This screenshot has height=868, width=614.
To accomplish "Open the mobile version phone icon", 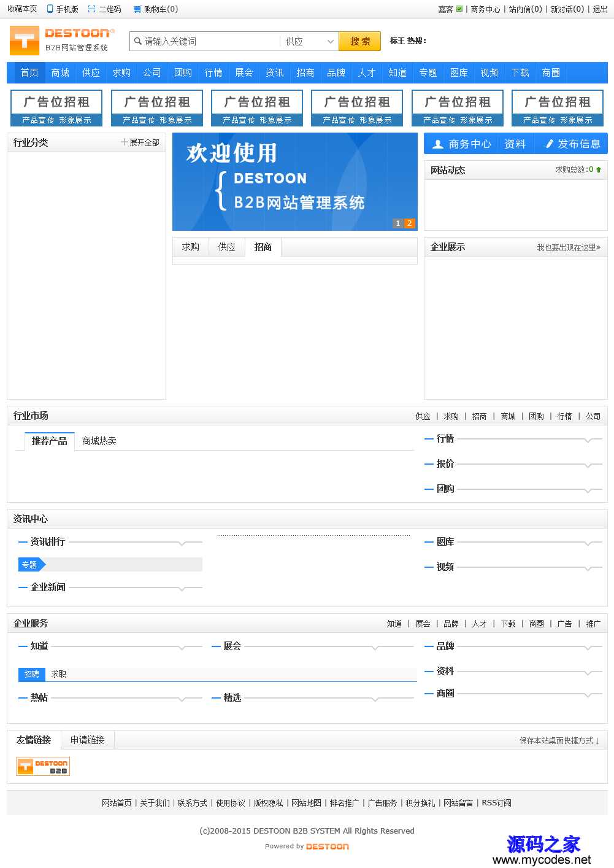I will click(x=50, y=9).
